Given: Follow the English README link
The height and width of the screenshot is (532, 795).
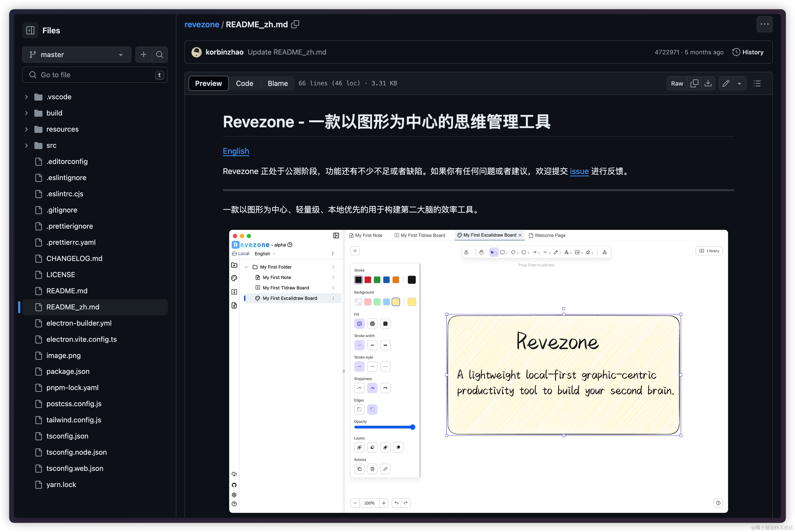Looking at the screenshot, I should 236,151.
